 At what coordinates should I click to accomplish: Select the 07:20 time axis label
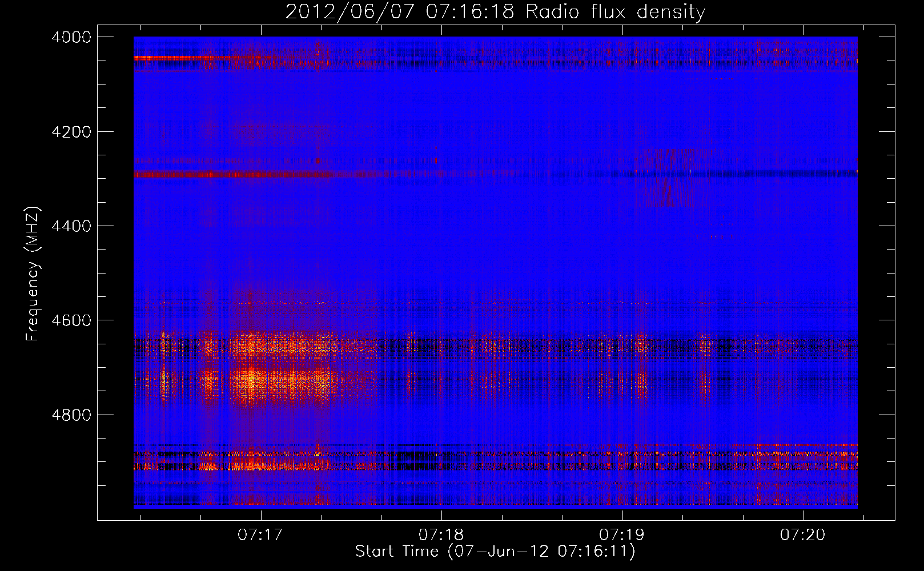[x=802, y=535]
